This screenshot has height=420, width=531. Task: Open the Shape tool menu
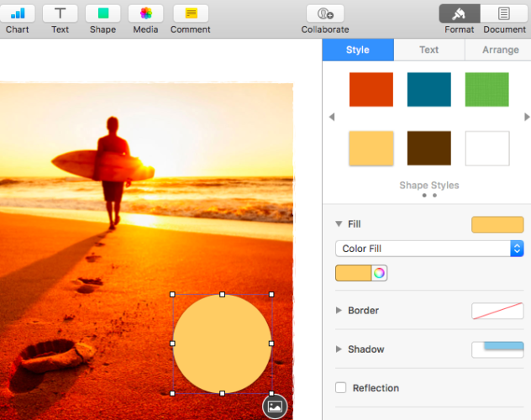[x=103, y=13]
